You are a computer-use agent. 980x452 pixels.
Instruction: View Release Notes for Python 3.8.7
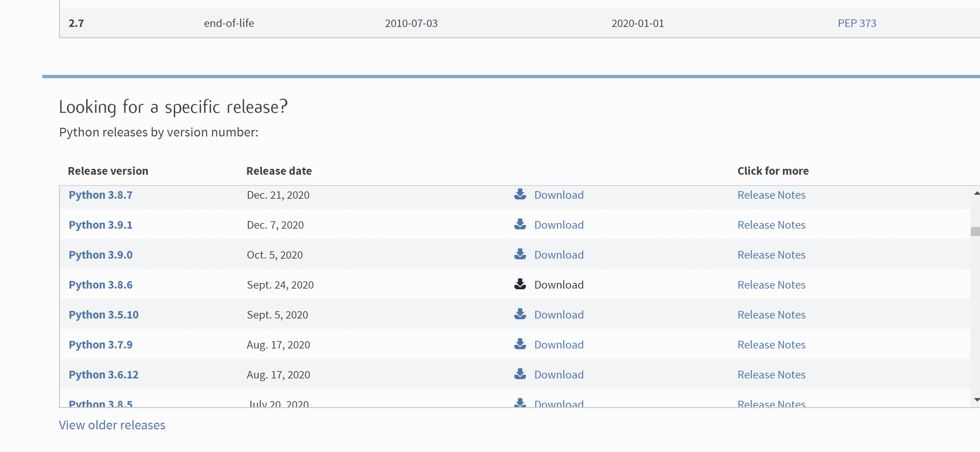pyautogui.click(x=771, y=195)
